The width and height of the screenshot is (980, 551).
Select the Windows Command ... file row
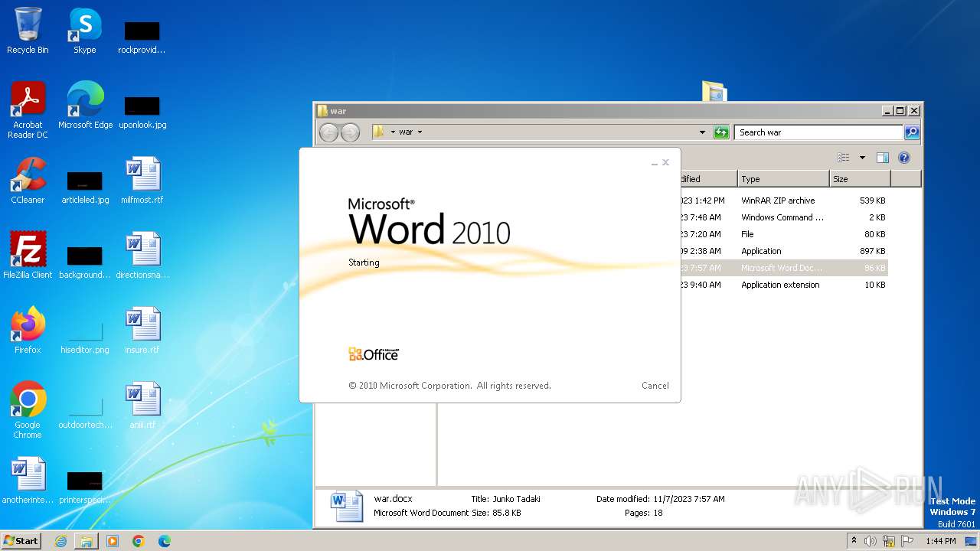pyautogui.click(x=782, y=217)
